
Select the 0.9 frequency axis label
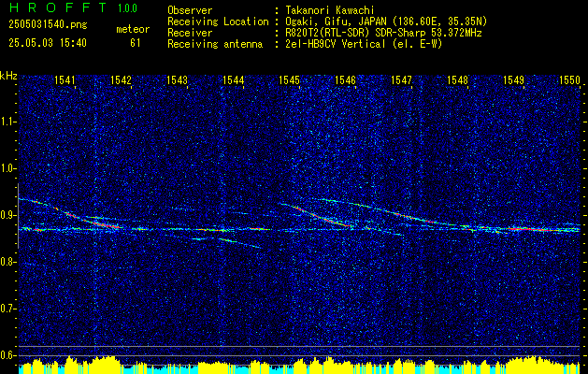click(8, 215)
